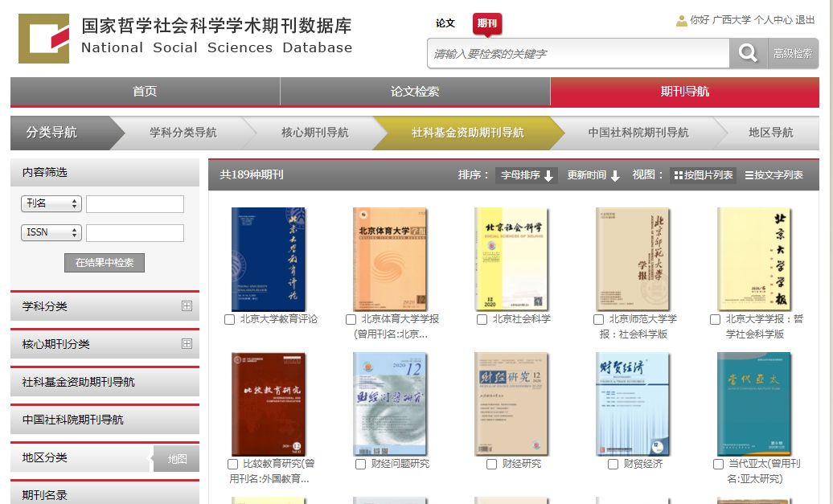Open 期刊名录 in the sidebar

click(x=105, y=494)
